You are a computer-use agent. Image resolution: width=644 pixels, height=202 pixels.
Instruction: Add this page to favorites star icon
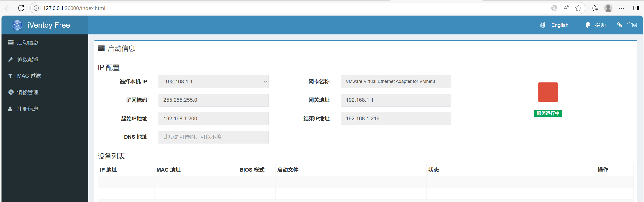coord(578,8)
